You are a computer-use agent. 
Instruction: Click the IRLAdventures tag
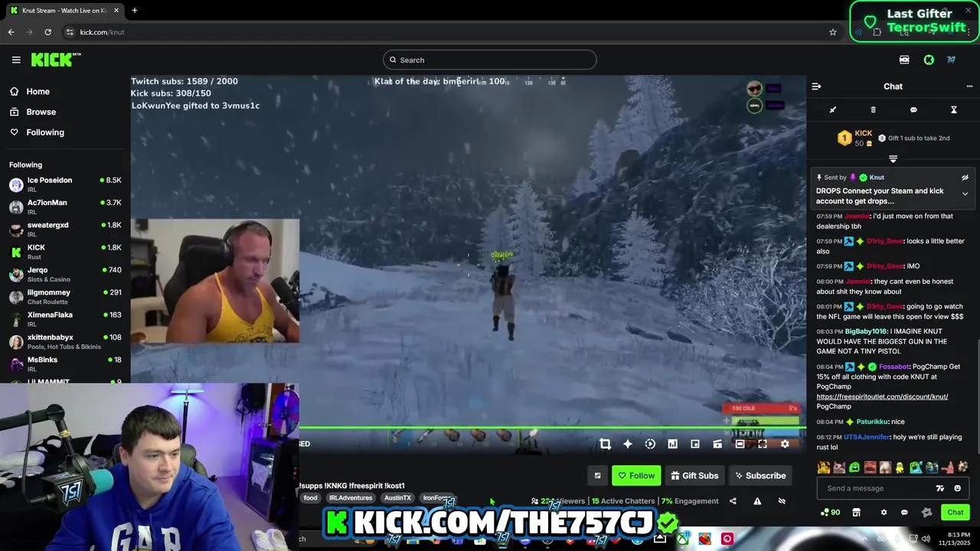coord(350,498)
